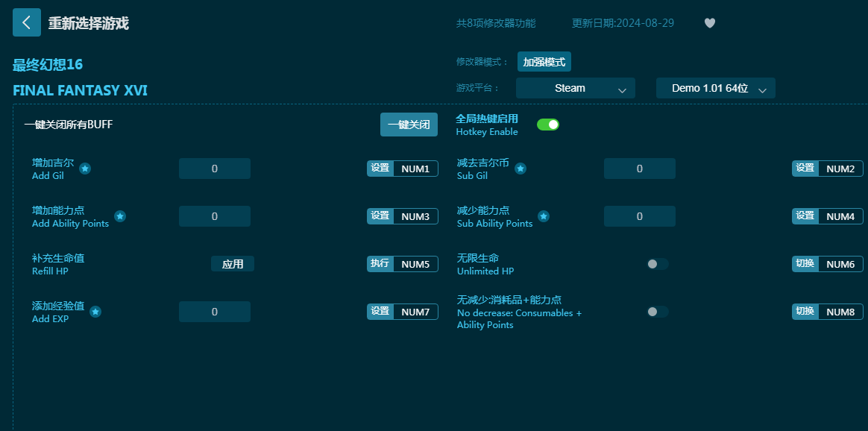Click the Add EXP value field
868x431 pixels.
point(215,312)
